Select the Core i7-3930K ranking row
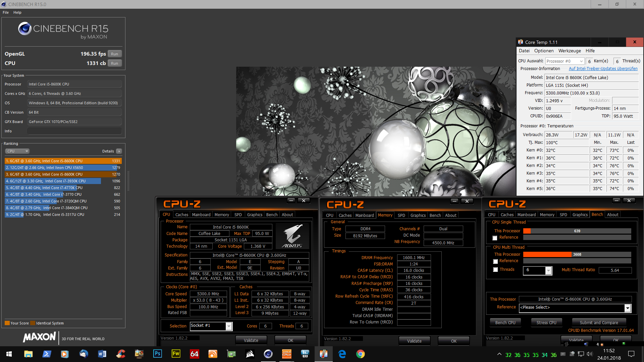This screenshot has width=644, height=362. click(x=63, y=181)
